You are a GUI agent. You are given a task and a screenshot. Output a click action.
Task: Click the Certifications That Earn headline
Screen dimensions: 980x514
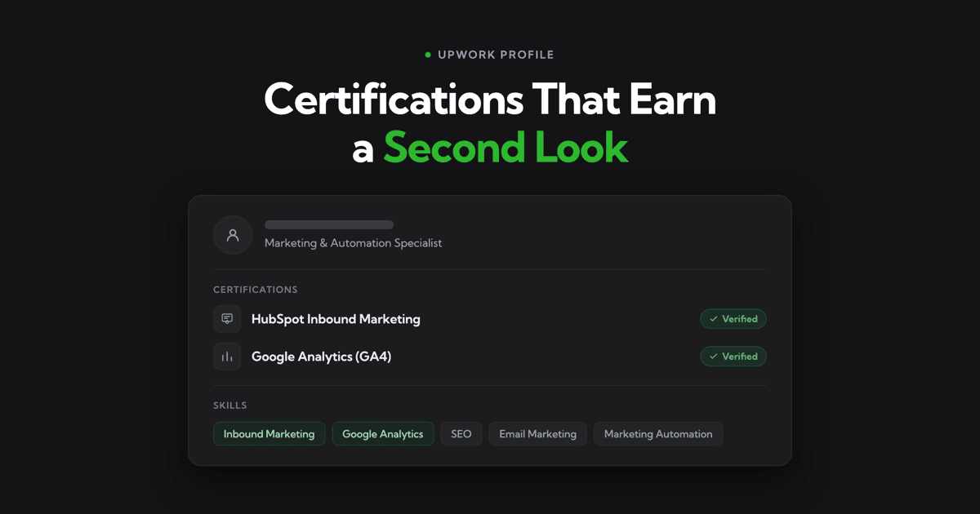coord(490,100)
